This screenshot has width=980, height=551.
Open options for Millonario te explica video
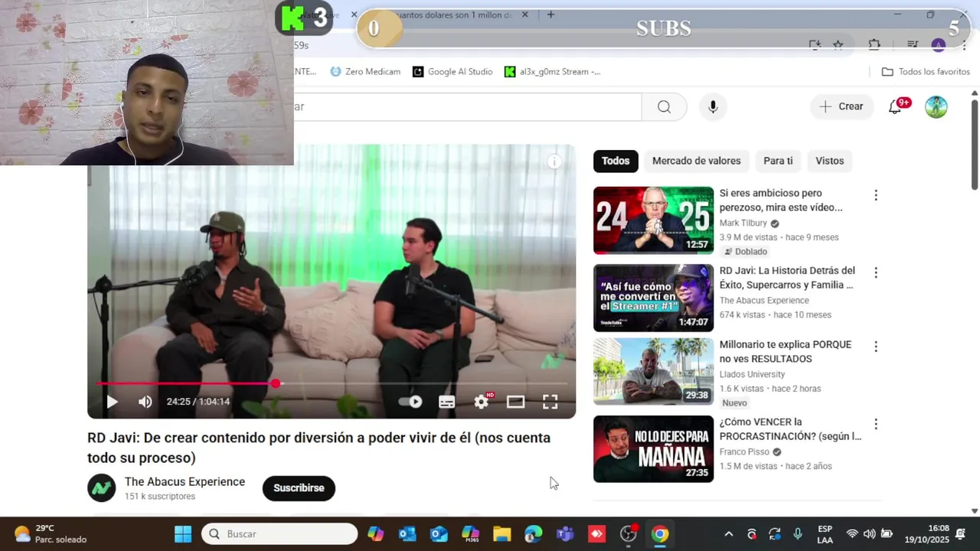click(x=876, y=347)
